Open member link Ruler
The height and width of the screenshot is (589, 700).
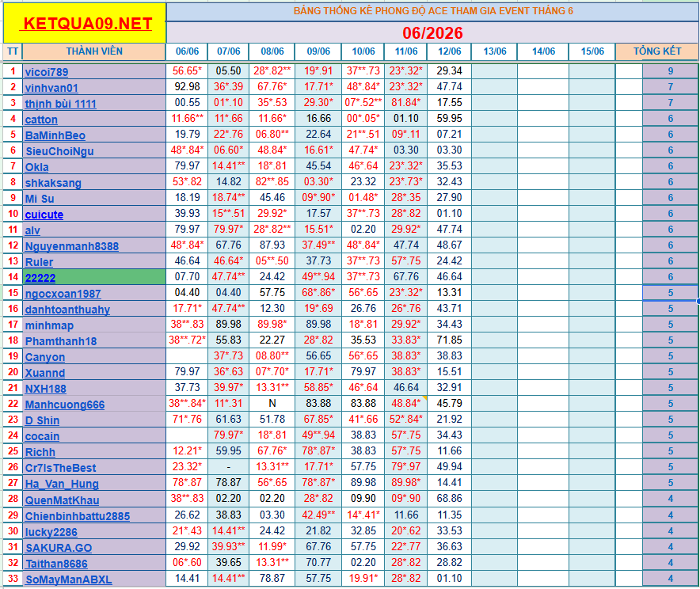coord(39,262)
